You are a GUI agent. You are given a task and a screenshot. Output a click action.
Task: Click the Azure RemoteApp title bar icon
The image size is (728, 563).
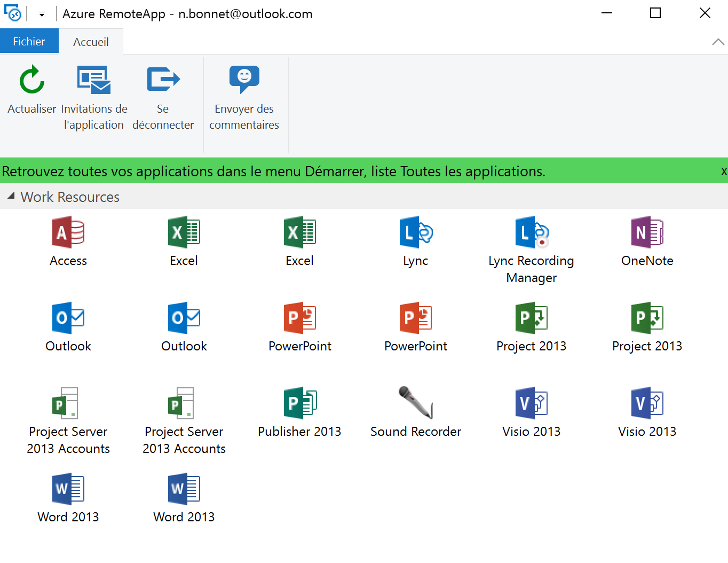pyautogui.click(x=13, y=13)
